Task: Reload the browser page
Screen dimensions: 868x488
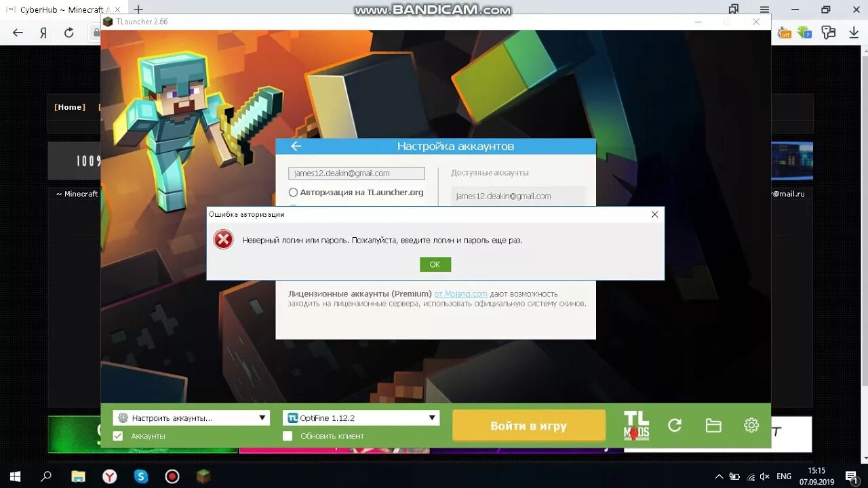Action: 68,33
